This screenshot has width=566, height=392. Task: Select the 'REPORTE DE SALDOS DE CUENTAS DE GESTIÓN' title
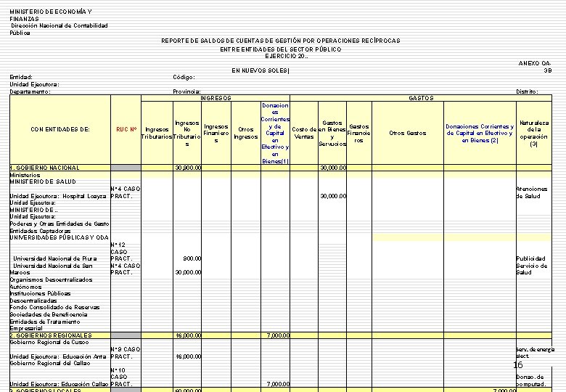coord(281,41)
